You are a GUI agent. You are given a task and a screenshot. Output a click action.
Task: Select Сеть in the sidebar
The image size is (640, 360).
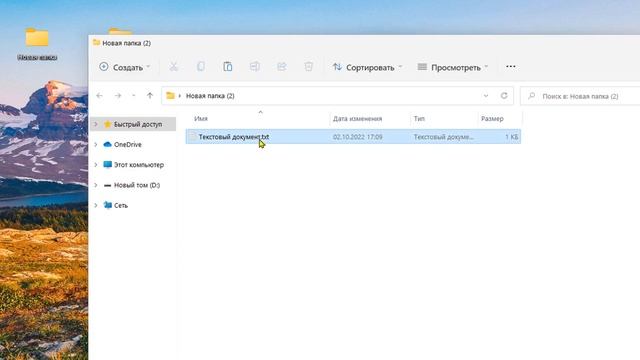click(x=121, y=205)
